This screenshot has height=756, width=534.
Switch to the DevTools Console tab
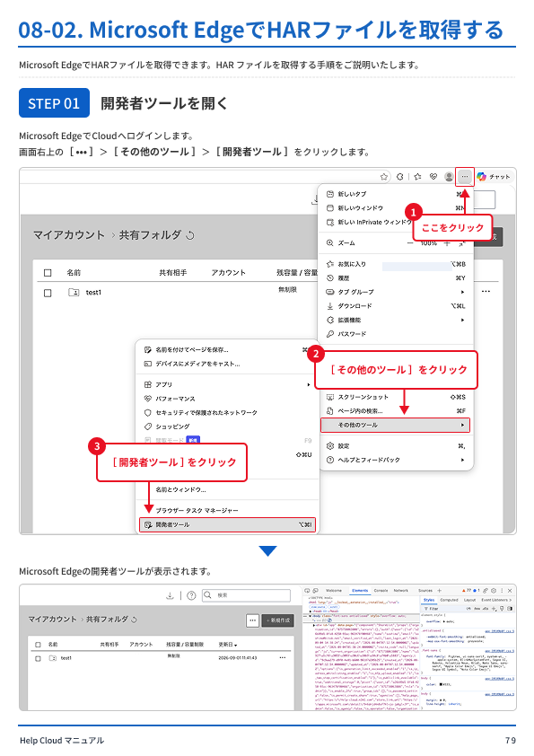(x=381, y=591)
